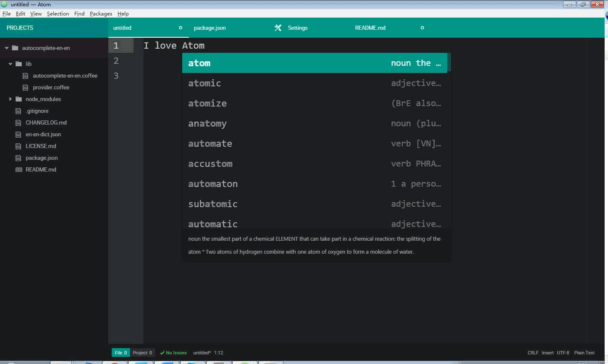
Task: Click the 1:12 cursor position indicator
Action: [219, 353]
